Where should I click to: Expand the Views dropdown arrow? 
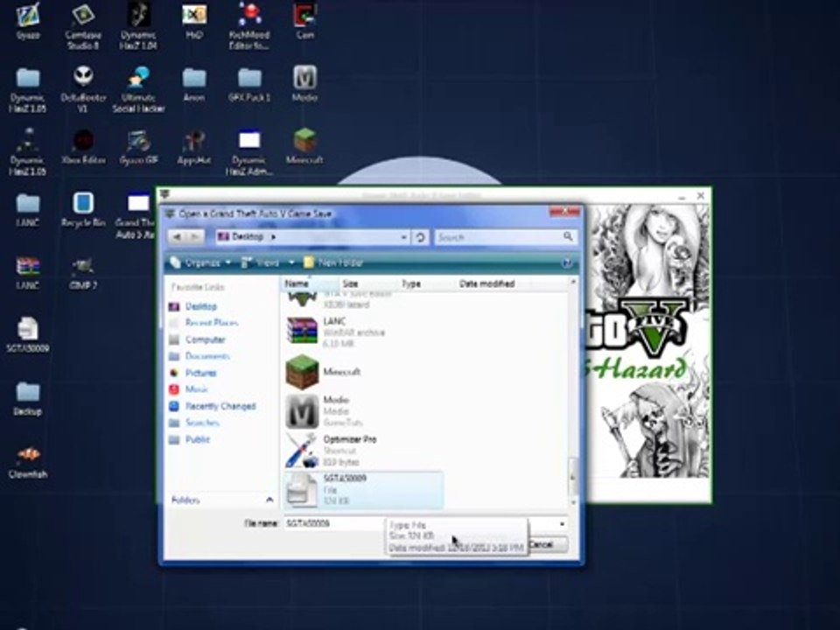pos(291,262)
